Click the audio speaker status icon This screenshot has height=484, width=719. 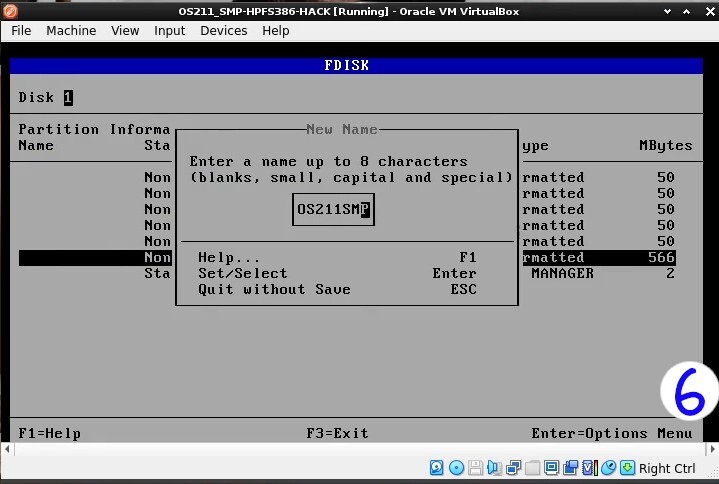494,468
